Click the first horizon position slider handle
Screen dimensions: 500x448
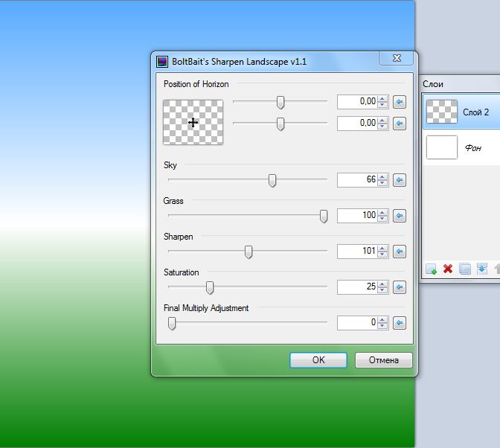click(281, 103)
